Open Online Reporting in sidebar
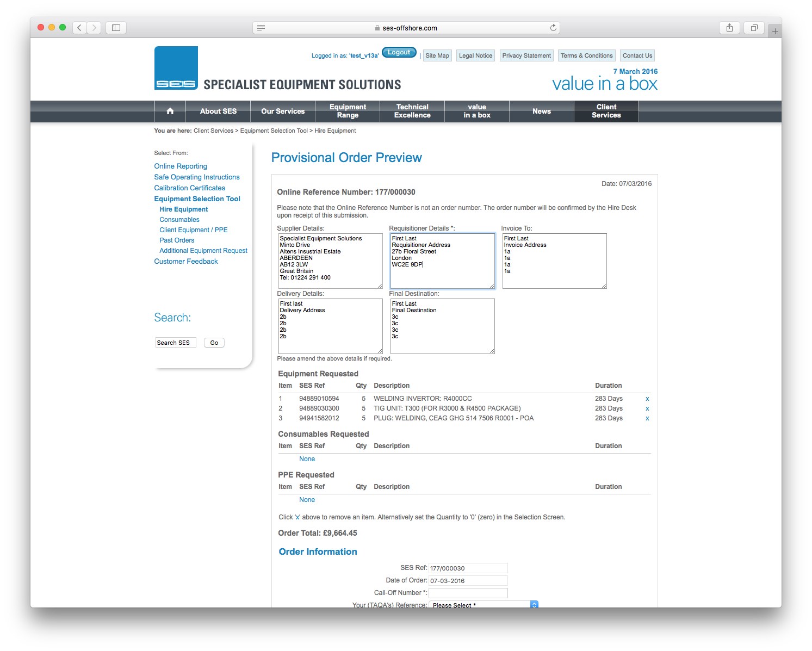 [x=181, y=166]
